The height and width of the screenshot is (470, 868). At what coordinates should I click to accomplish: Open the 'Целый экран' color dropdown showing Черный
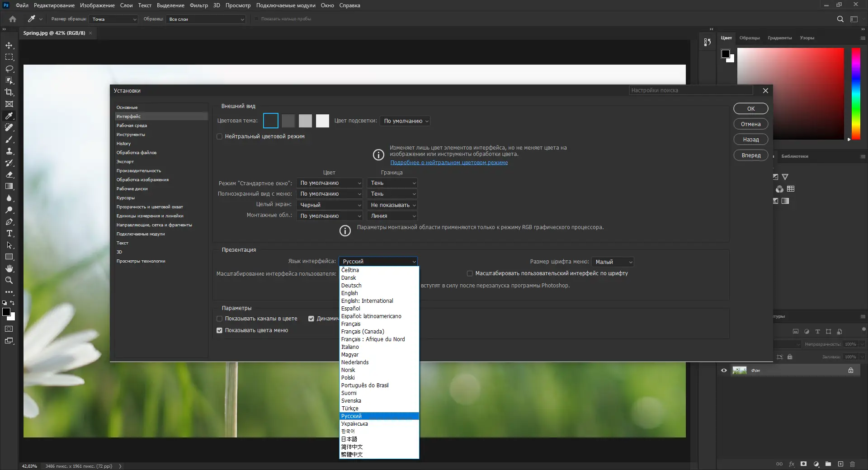pyautogui.click(x=330, y=205)
